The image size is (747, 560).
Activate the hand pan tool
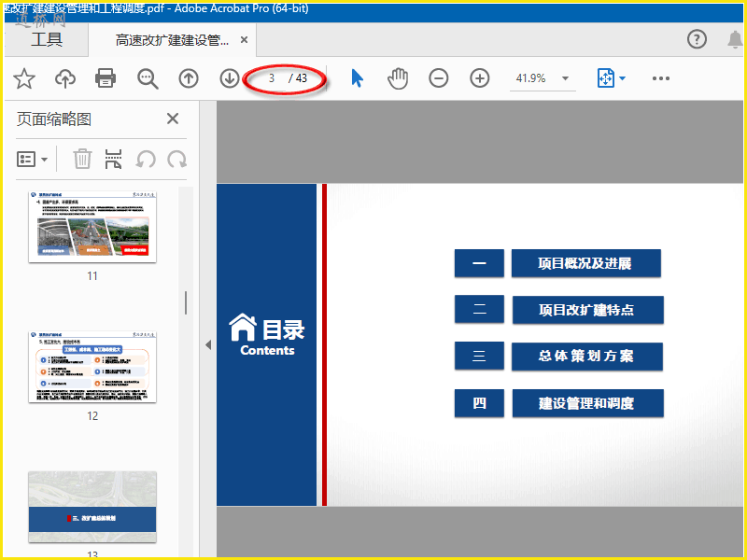click(398, 78)
